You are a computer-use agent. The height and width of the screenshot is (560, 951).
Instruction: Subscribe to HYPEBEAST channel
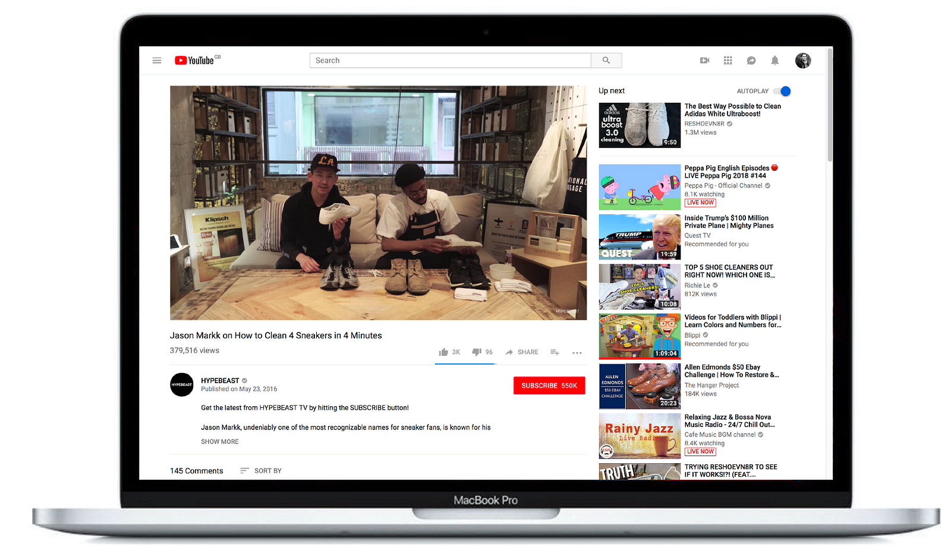pos(549,385)
